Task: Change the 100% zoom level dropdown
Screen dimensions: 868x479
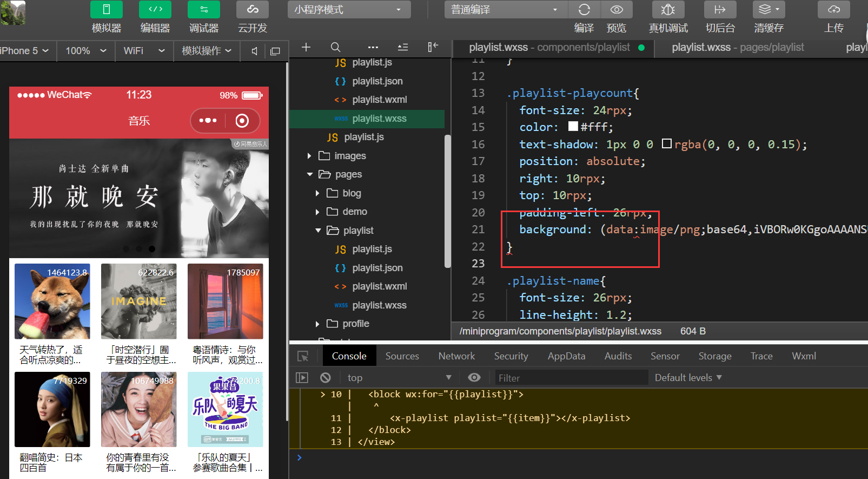Action: [85, 50]
